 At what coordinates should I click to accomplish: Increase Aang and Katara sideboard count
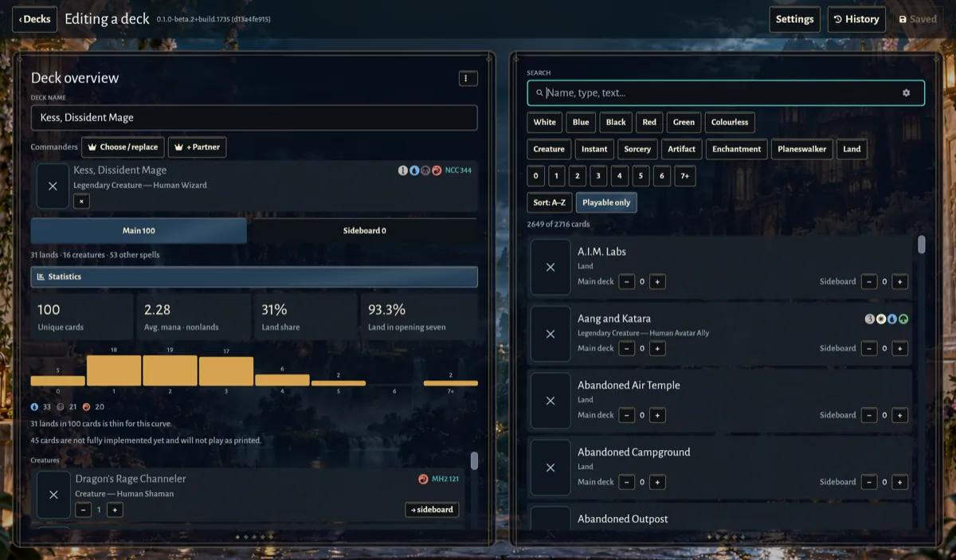899,349
